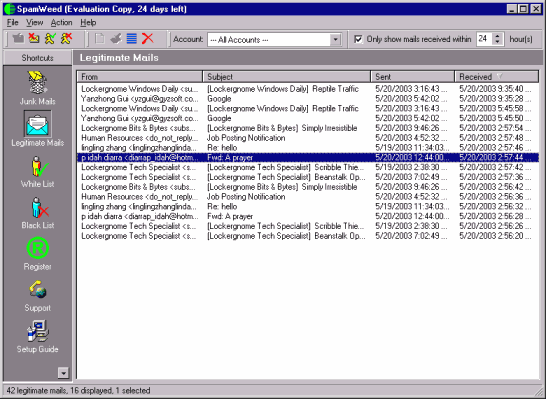Open the Help menu
The height and width of the screenshot is (399, 546).
[88, 23]
